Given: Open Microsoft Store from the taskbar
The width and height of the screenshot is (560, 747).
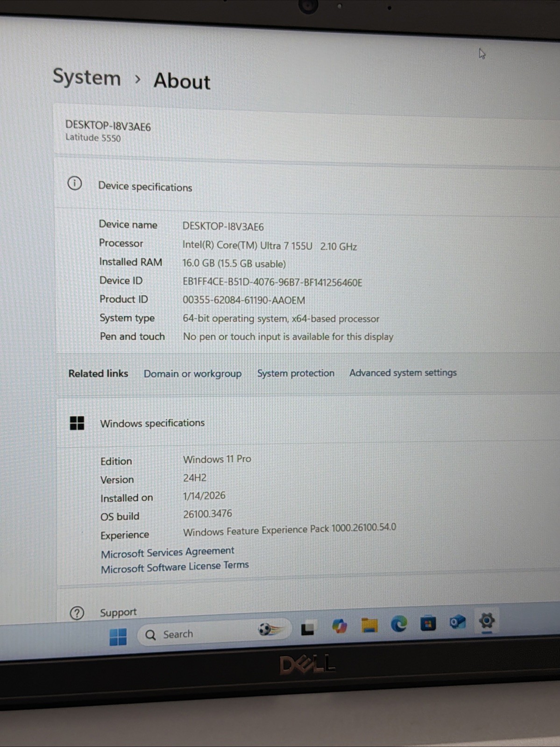Looking at the screenshot, I should 428,623.
